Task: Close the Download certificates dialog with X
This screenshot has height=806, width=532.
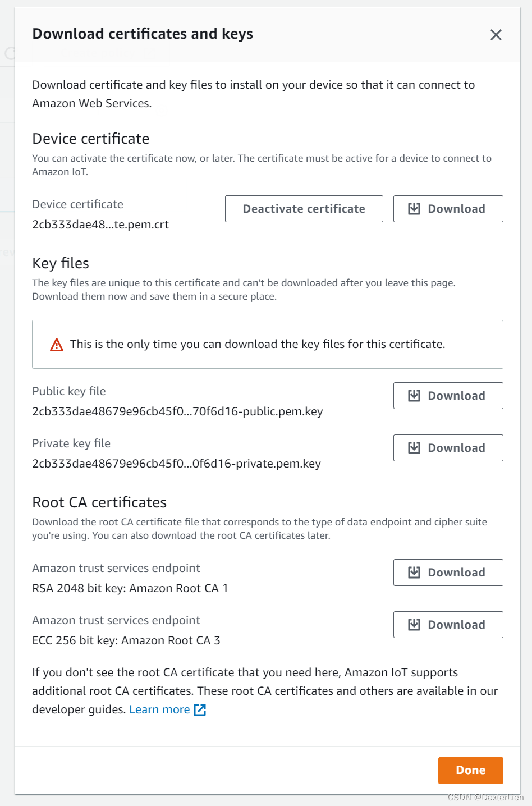Action: [496, 35]
